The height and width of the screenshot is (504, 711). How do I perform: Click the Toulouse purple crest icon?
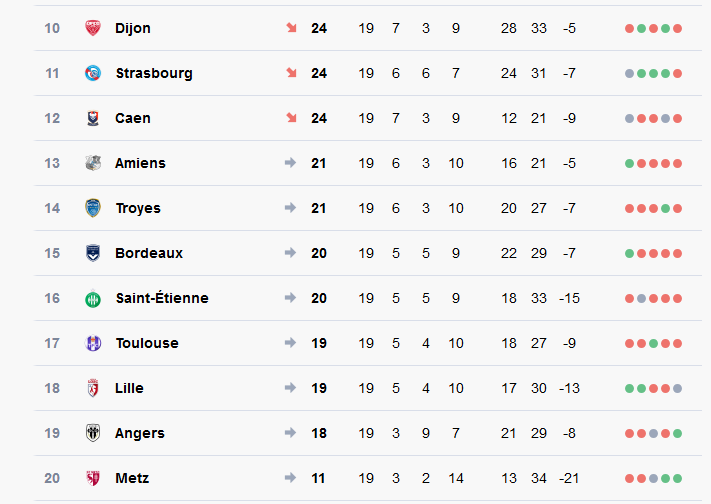click(93, 343)
